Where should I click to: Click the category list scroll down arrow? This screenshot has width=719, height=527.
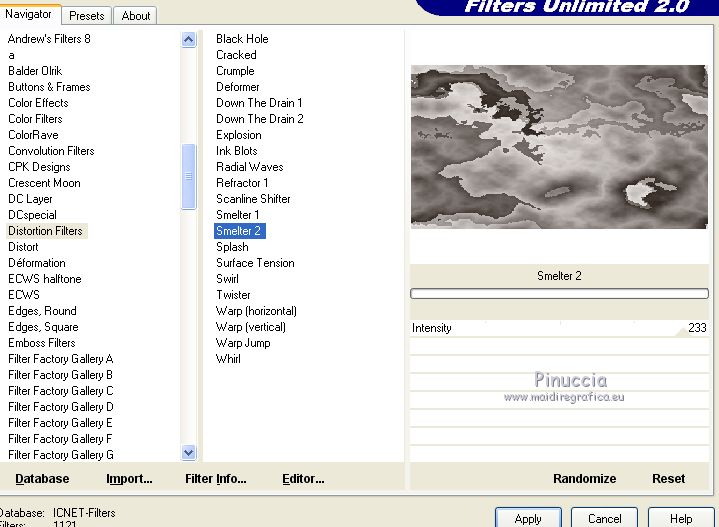click(188, 453)
